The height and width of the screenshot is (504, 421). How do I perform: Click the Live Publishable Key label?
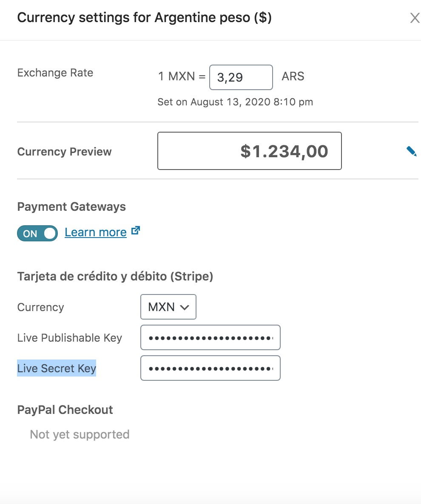tap(69, 338)
